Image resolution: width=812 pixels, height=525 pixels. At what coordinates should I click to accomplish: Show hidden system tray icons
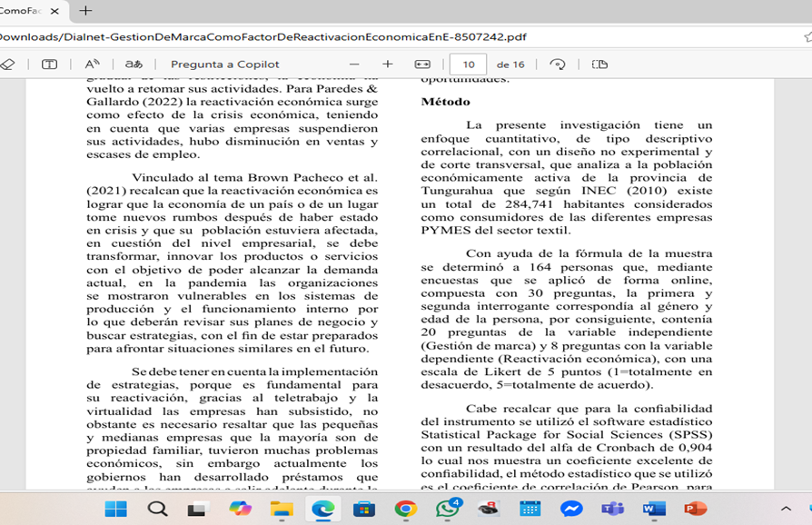[786, 509]
